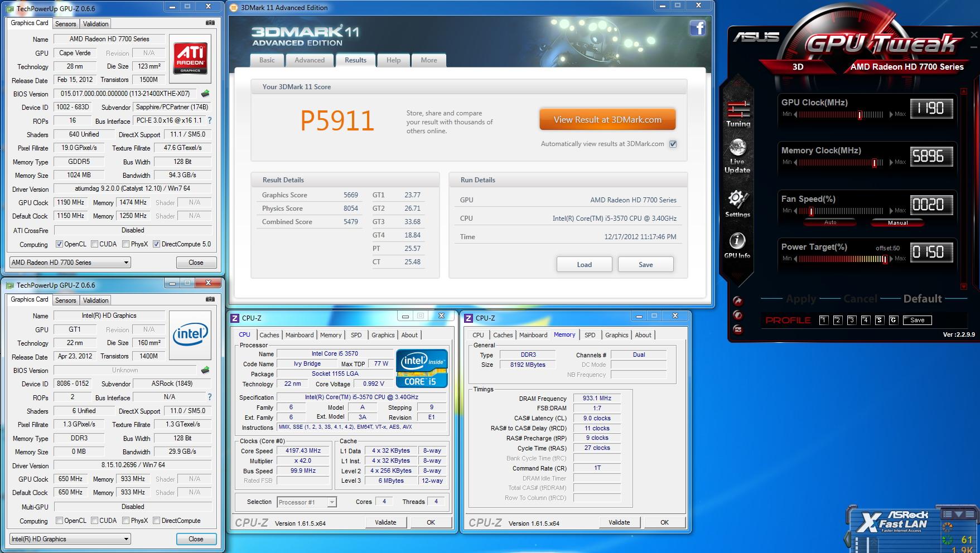The height and width of the screenshot is (553, 980).
Task: Toggle CUDA checkbox in AMD GPU-Z
Action: click(94, 244)
